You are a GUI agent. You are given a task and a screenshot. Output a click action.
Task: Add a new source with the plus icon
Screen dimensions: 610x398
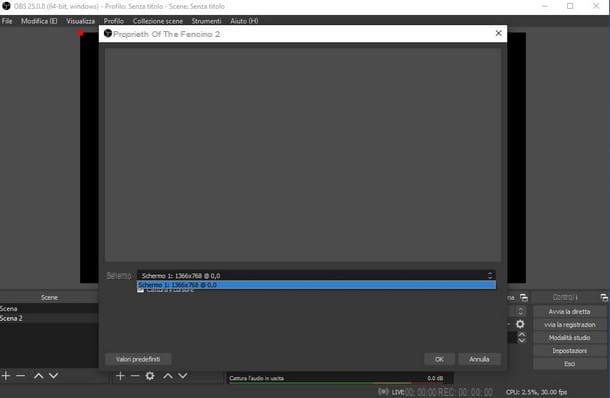coord(120,375)
